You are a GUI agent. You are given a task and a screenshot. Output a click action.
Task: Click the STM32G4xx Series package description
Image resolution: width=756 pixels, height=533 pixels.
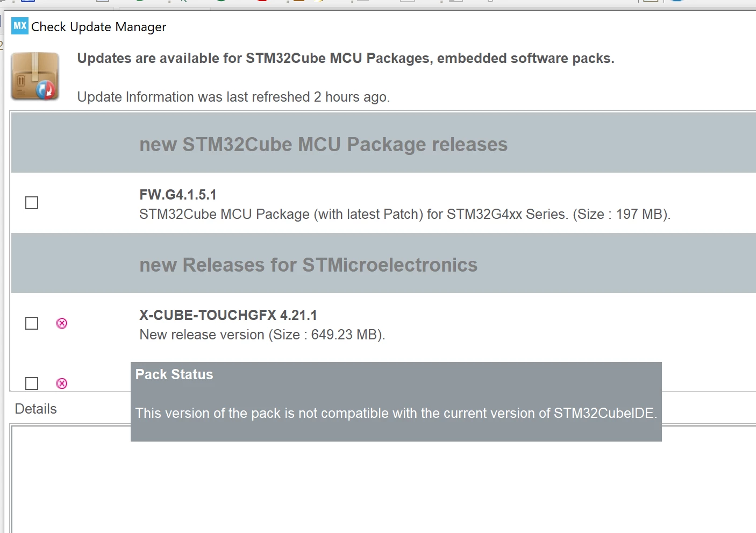(x=405, y=214)
